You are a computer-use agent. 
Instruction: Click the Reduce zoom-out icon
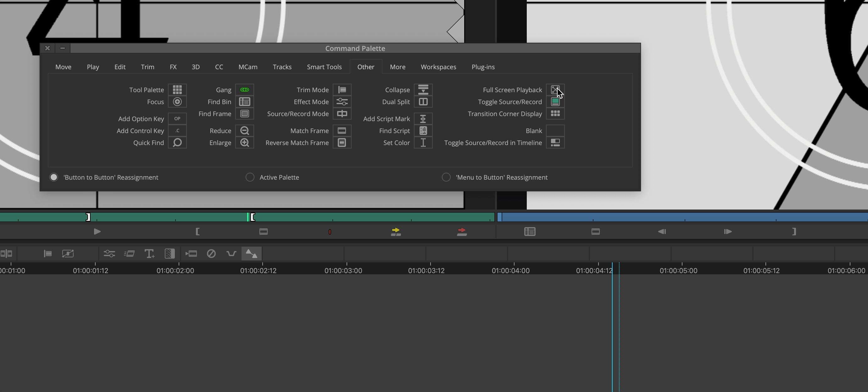coord(245,131)
